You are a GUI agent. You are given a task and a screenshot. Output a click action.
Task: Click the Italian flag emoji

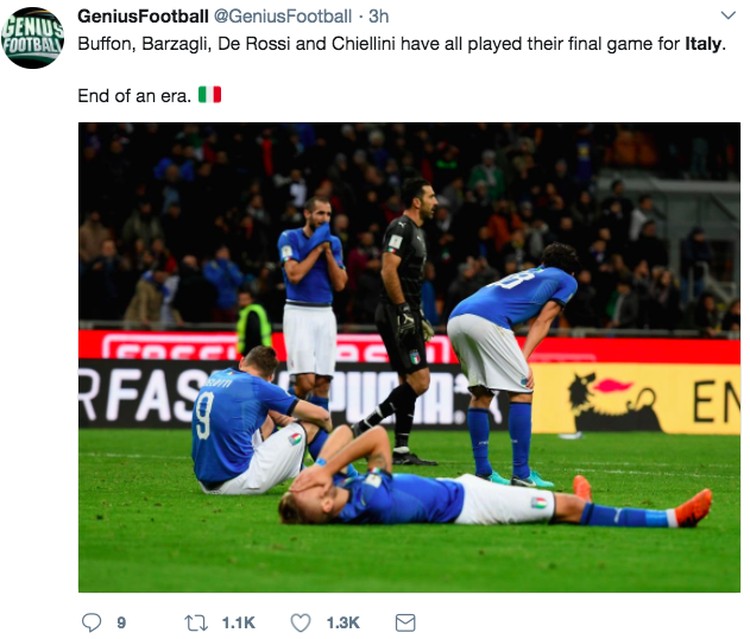(210, 95)
